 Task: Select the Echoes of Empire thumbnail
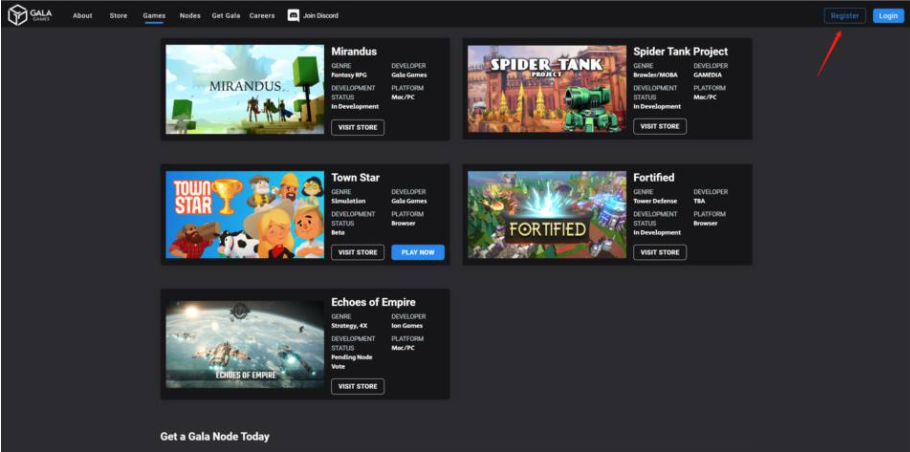pyautogui.click(x=245, y=344)
